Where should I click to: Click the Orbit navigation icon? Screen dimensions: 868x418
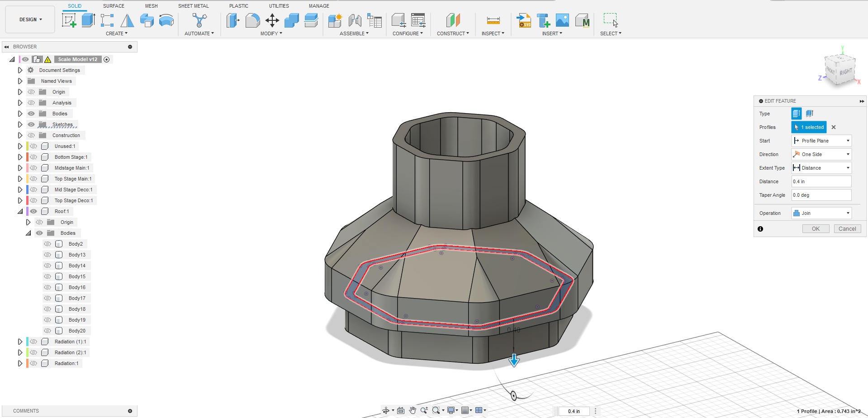pyautogui.click(x=386, y=410)
